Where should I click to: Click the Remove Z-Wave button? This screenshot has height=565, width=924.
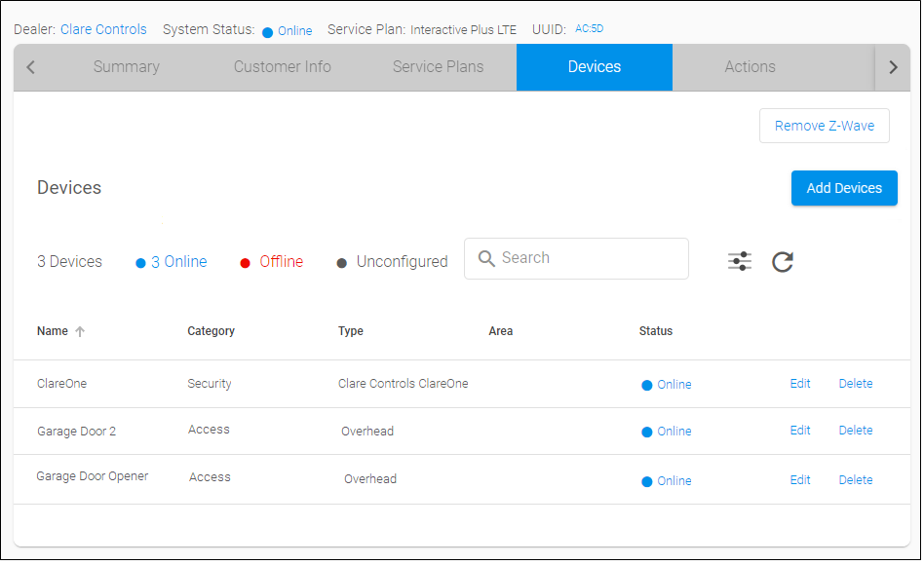(x=824, y=126)
